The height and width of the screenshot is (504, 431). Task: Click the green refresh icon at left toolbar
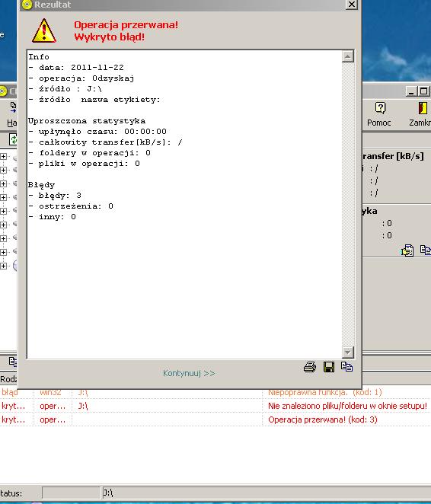point(13,139)
